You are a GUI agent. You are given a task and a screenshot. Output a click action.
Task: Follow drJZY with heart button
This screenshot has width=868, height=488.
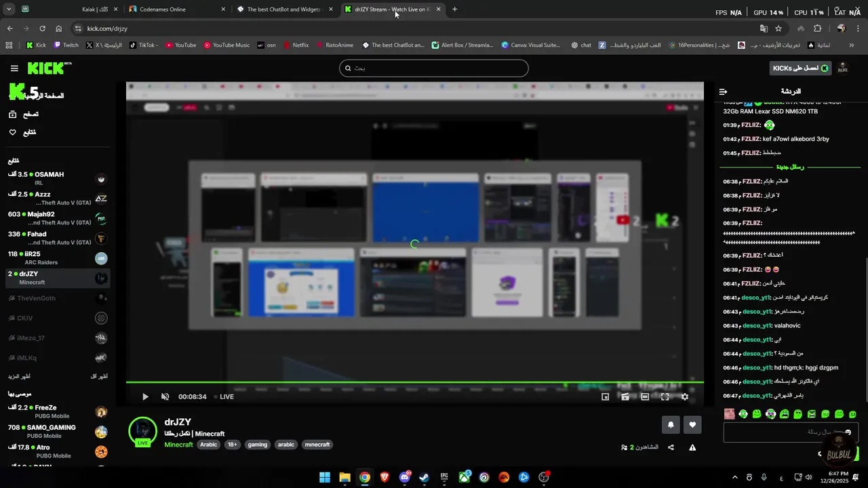pos(692,425)
